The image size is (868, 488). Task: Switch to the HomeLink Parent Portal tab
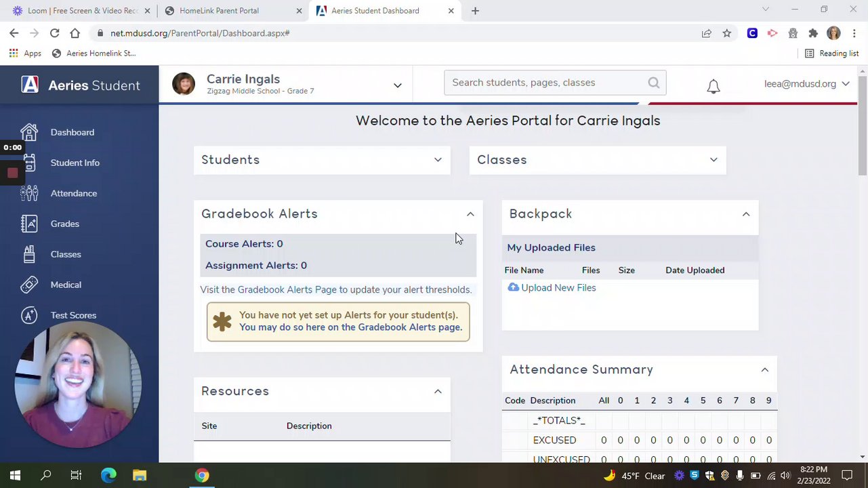pyautogui.click(x=232, y=11)
